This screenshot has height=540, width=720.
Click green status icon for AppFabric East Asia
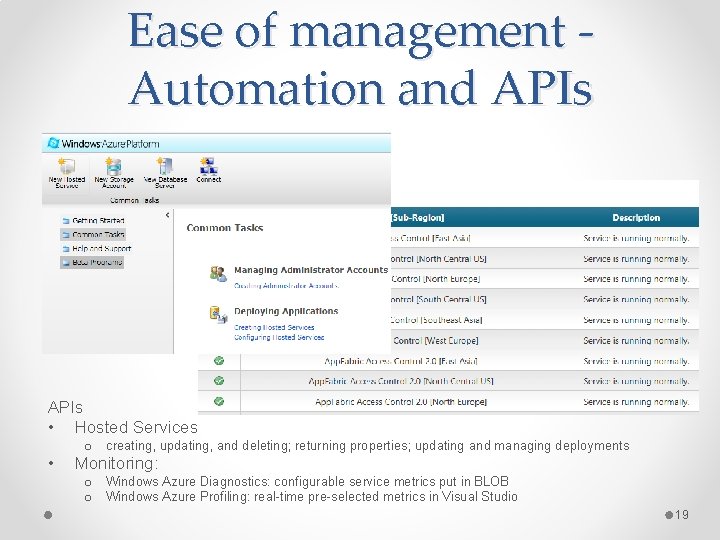[219, 361]
